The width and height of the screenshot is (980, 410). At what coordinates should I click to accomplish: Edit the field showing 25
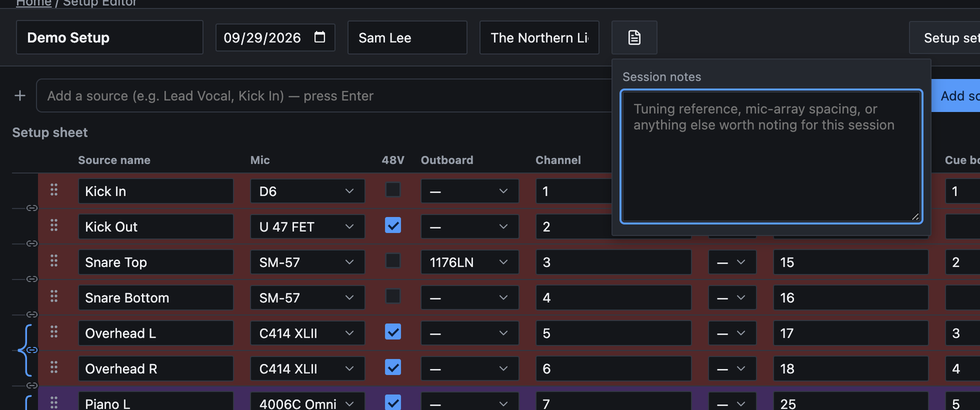(x=851, y=401)
